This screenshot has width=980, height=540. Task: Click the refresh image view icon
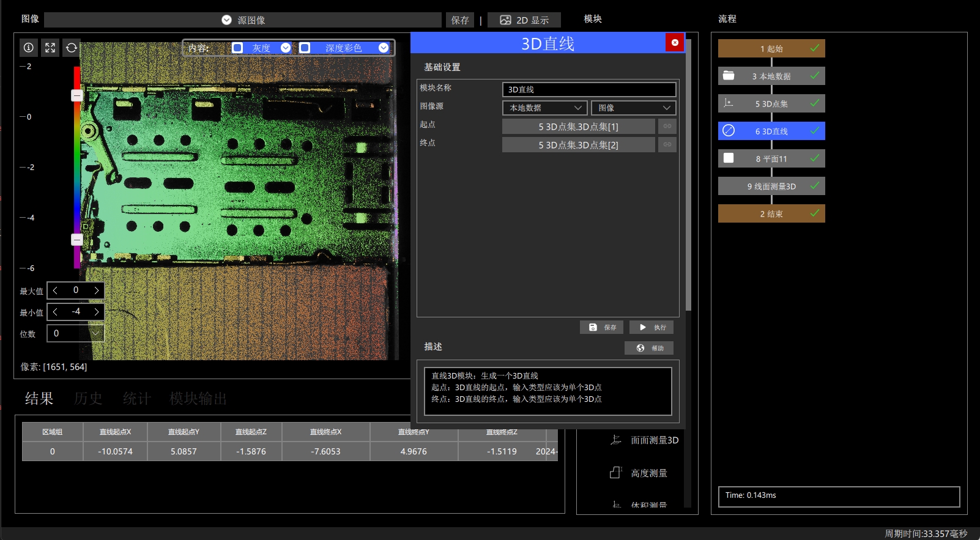pyautogui.click(x=72, y=48)
